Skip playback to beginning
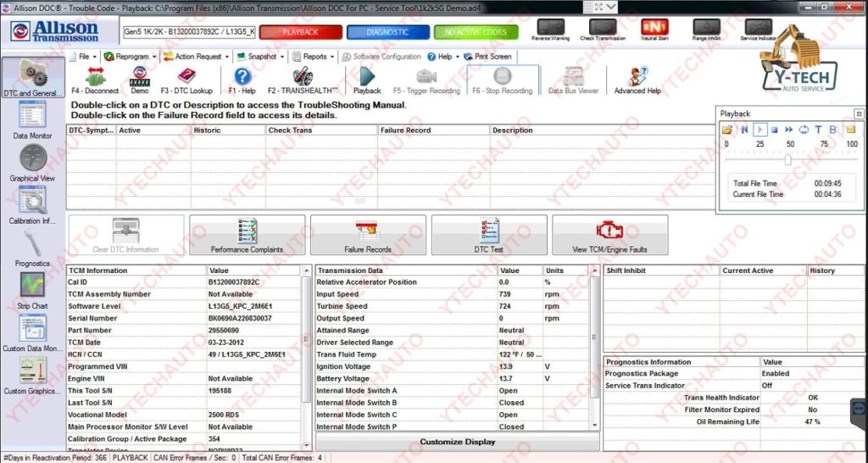This screenshot has width=868, height=463. click(x=744, y=130)
